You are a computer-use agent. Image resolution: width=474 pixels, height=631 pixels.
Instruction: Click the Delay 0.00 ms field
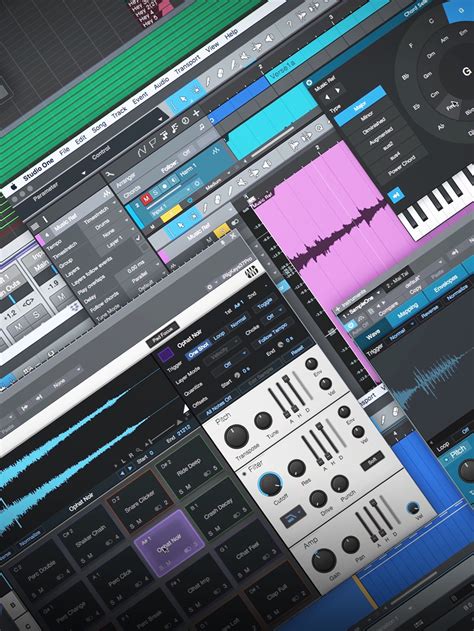pyautogui.click(x=136, y=267)
